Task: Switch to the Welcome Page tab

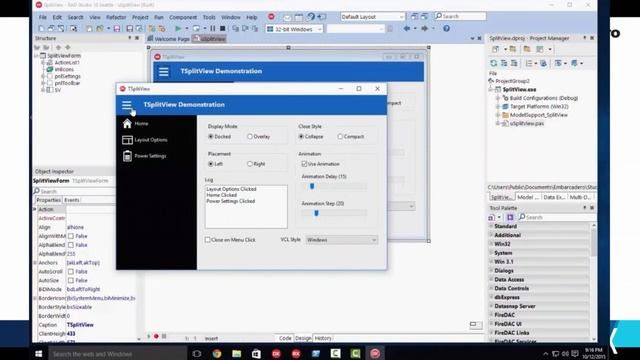Action: pos(169,39)
